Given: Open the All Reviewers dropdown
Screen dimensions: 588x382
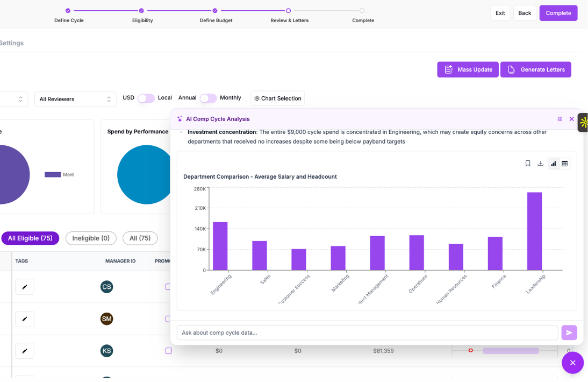Looking at the screenshot, I should [75, 98].
